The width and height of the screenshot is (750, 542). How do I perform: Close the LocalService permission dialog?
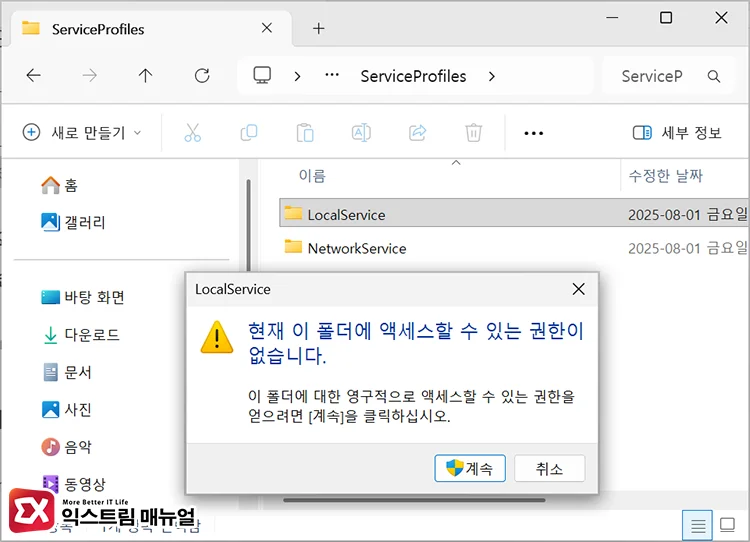click(x=578, y=289)
